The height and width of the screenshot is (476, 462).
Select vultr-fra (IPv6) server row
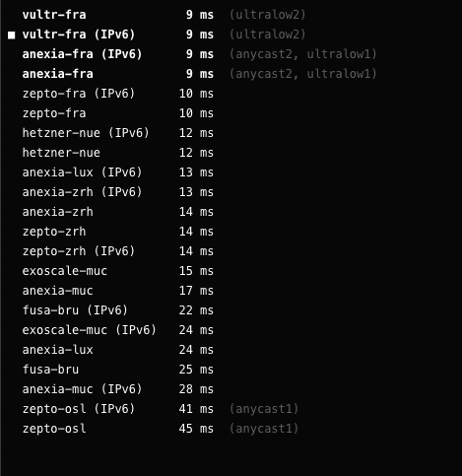click(x=164, y=34)
